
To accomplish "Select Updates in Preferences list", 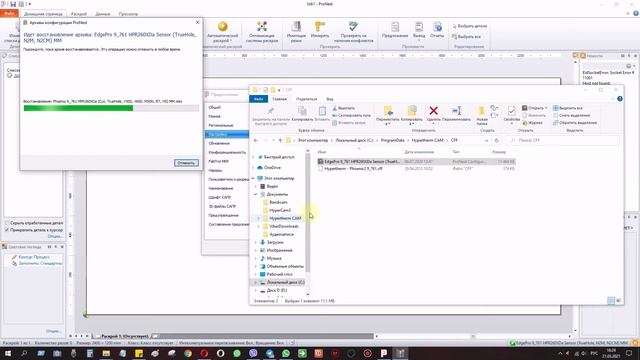I will coord(219,143).
